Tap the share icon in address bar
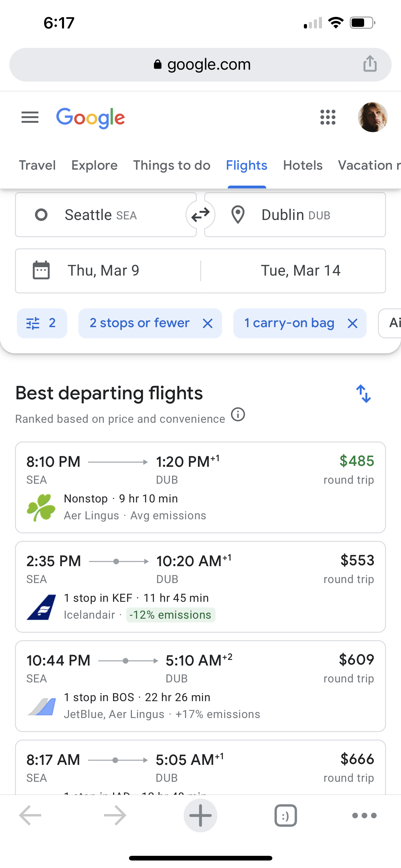This screenshot has height=868, width=401. tap(370, 64)
